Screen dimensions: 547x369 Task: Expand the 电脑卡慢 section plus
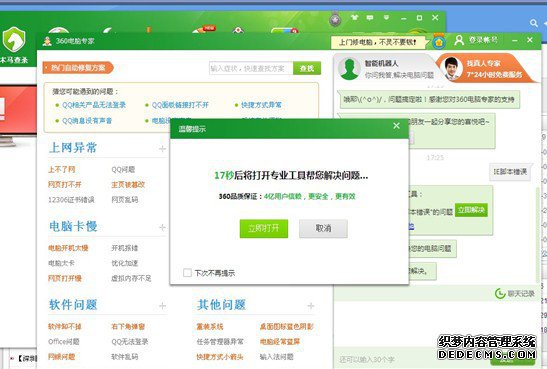162,227
